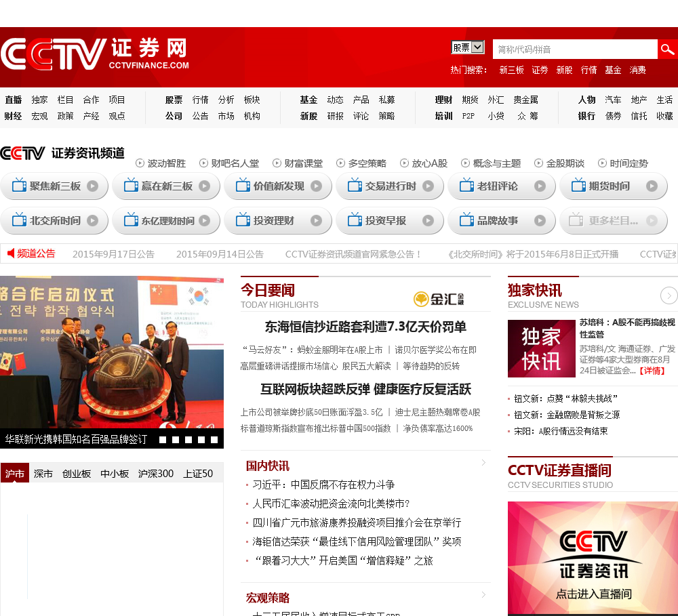Select the 中小板 tab
Viewport: 678px width, 616px height.
(115, 474)
